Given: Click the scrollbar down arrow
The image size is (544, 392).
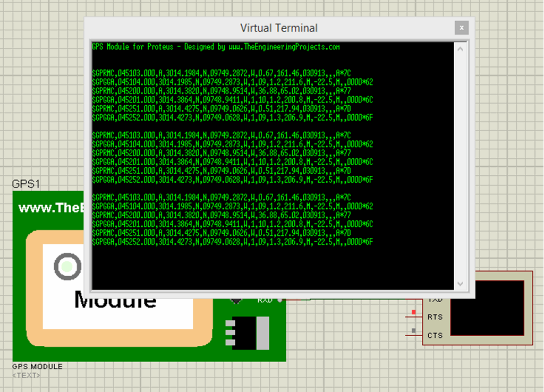Looking at the screenshot, I should coord(461,283).
